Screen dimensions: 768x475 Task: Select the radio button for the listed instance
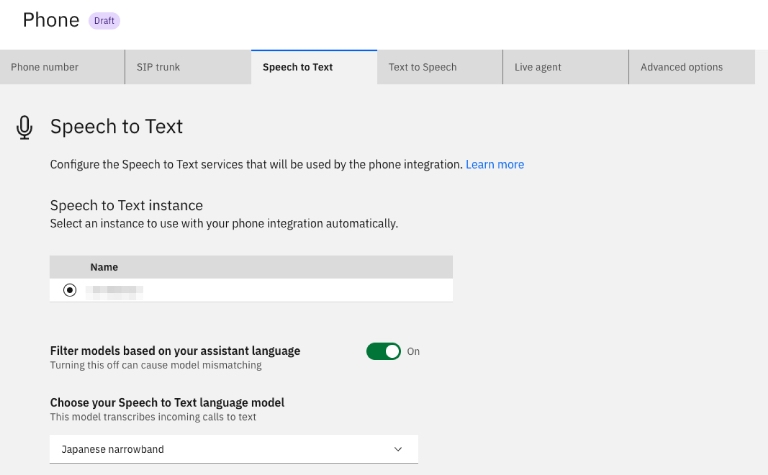coord(69,290)
